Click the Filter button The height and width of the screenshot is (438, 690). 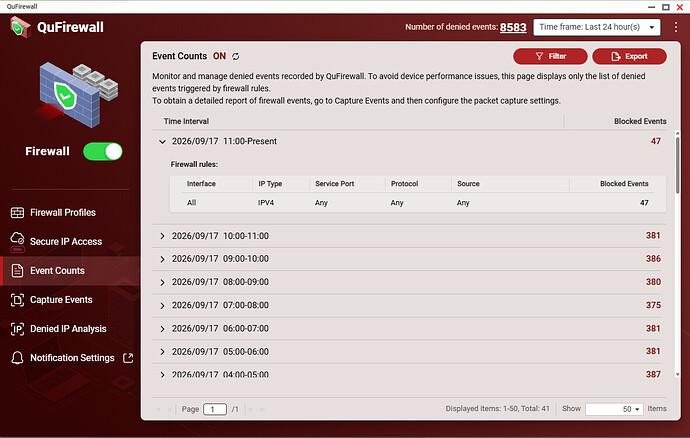[550, 56]
